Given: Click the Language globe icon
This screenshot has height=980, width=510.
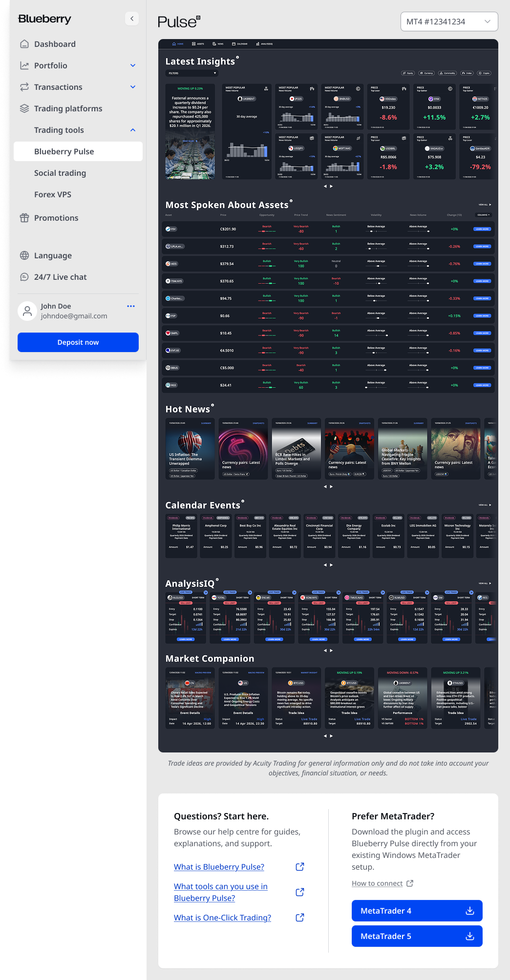Looking at the screenshot, I should 24,255.
